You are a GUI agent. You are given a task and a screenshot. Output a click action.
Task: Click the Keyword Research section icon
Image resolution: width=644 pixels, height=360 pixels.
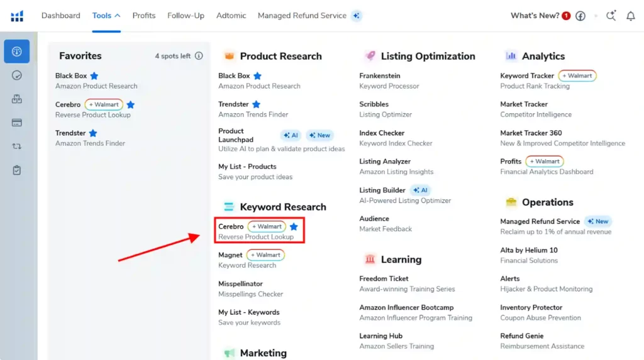[229, 207]
